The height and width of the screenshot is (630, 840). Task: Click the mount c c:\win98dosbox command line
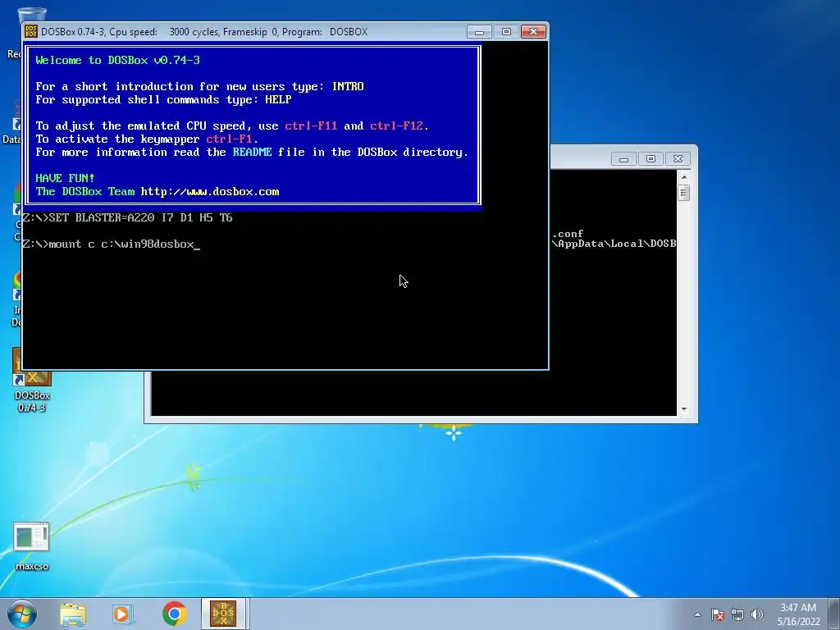[111, 244]
